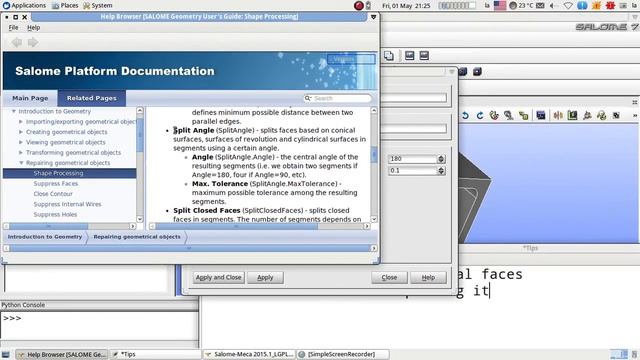This screenshot has height=360, width=640.
Task: Switch to Salome-Meca taskbar window
Action: click(x=249, y=354)
